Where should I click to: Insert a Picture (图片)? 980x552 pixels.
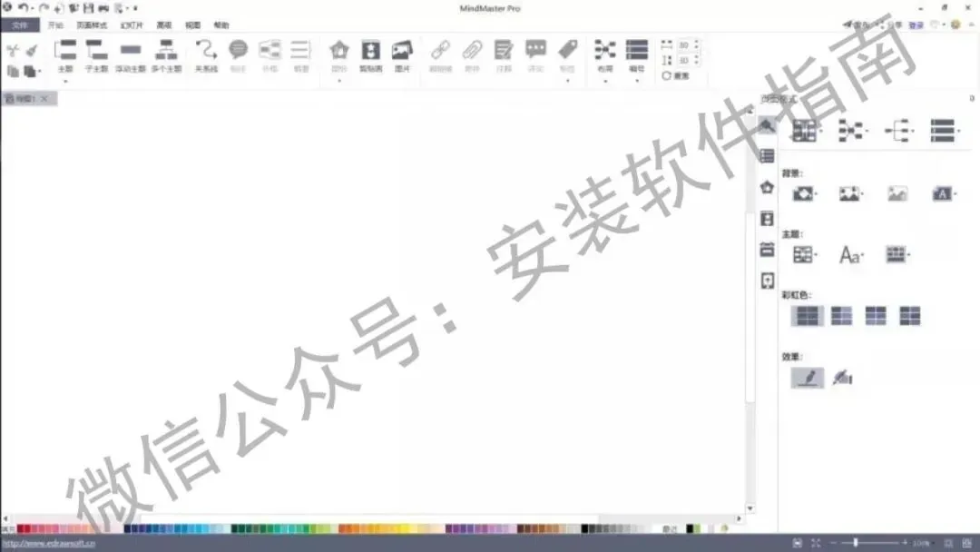coord(402,55)
